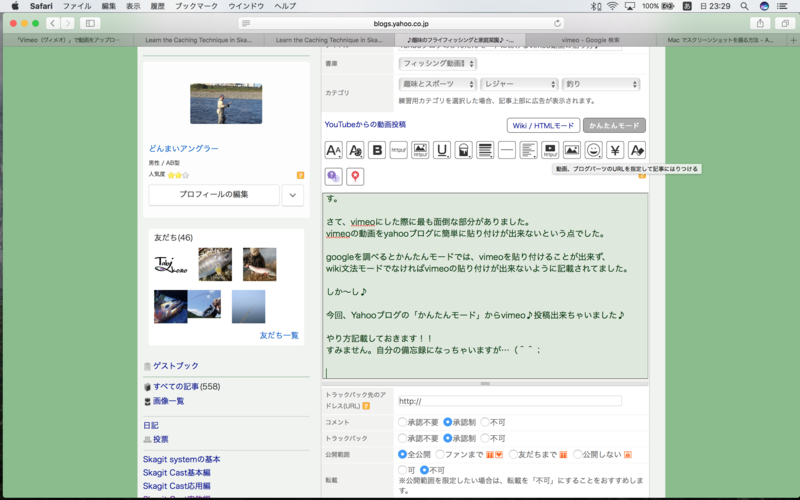This screenshot has width=800, height=500.
Task: Open Skagit systemの基本 link
Action: (182, 459)
